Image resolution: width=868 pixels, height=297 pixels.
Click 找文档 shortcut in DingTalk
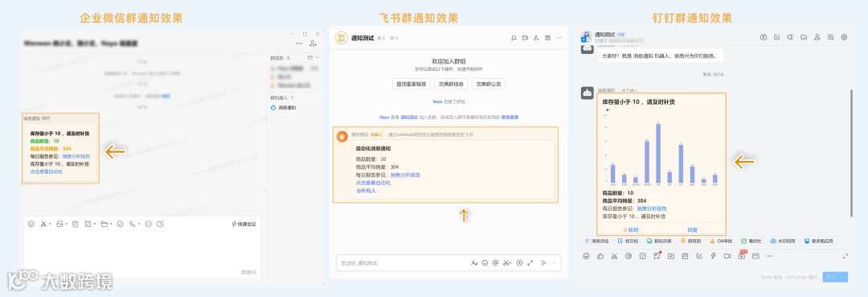point(628,241)
